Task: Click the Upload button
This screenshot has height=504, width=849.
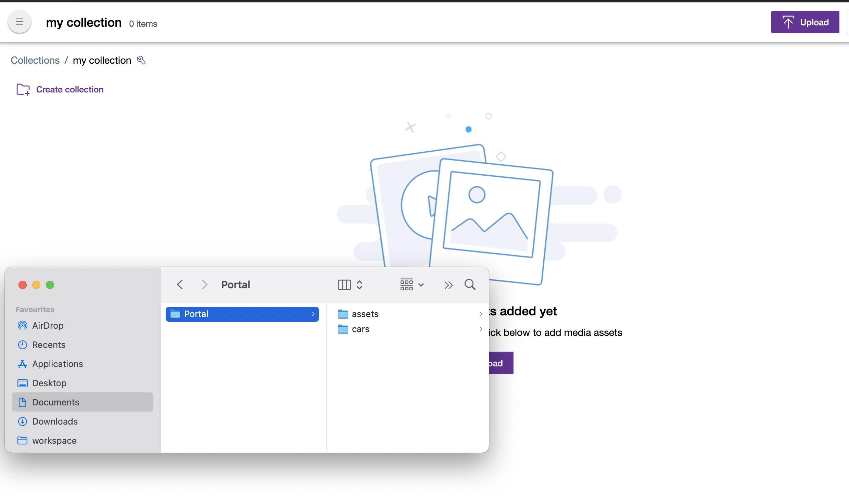Action: 805,22
